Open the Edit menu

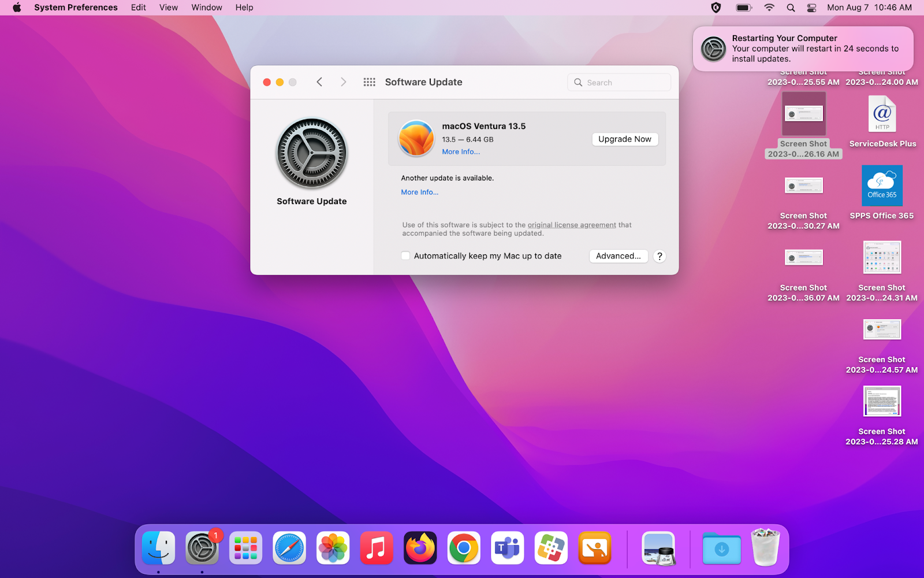coord(139,8)
